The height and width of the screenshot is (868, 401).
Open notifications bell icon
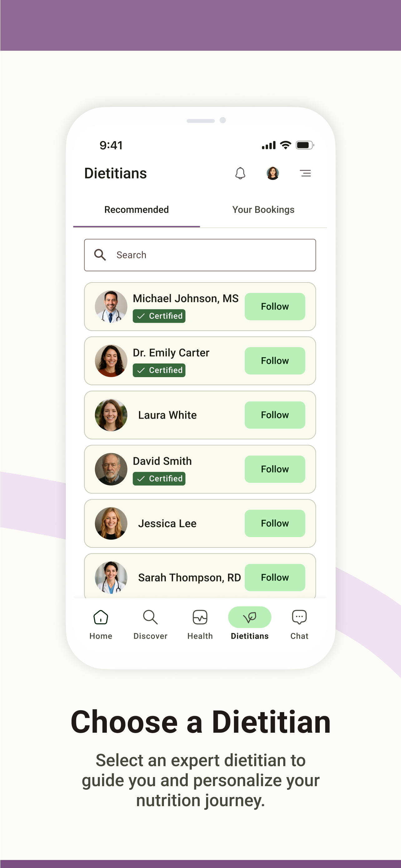coord(240,173)
